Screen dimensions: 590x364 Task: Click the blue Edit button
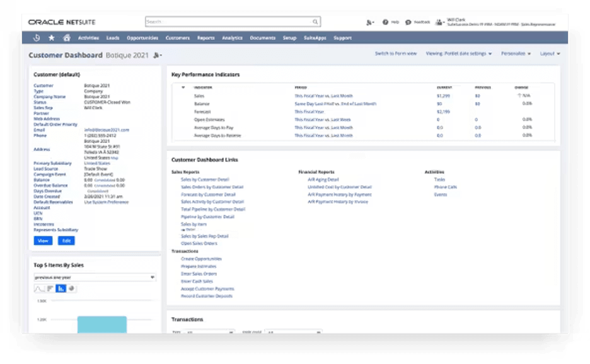click(65, 241)
